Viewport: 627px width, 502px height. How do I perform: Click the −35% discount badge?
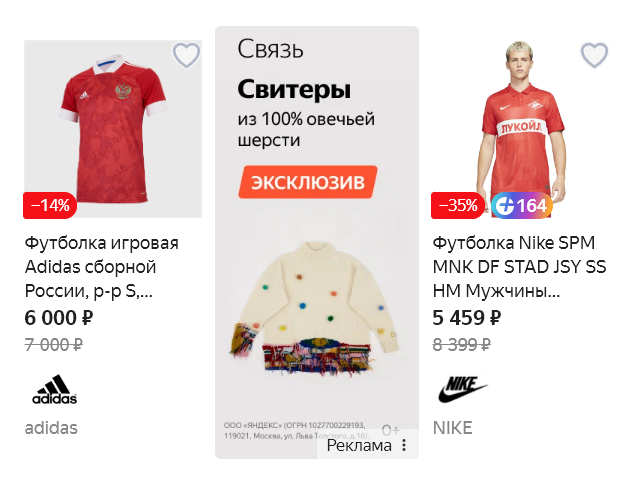point(458,205)
